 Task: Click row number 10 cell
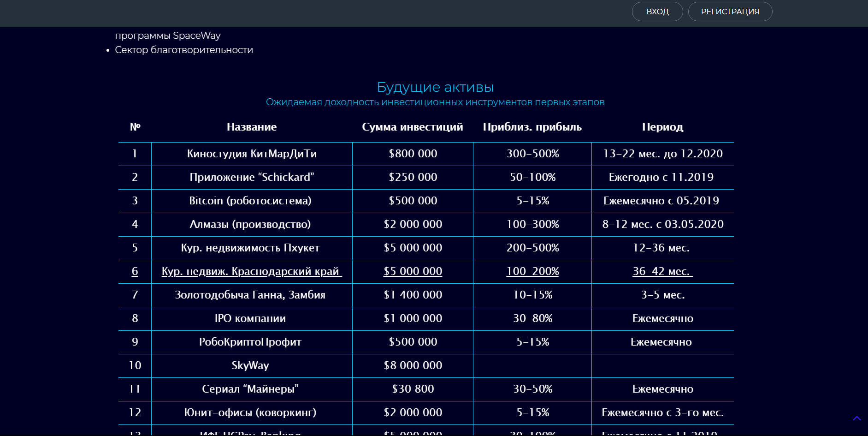click(x=135, y=366)
